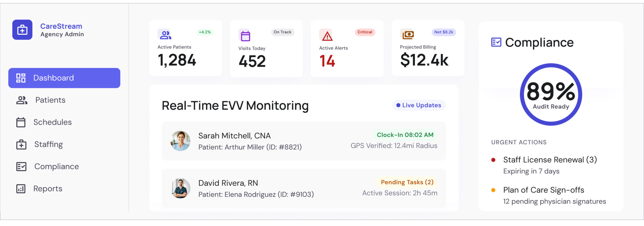Click the orange dot by Plan of Care
The image size is (644, 226).
point(493,190)
